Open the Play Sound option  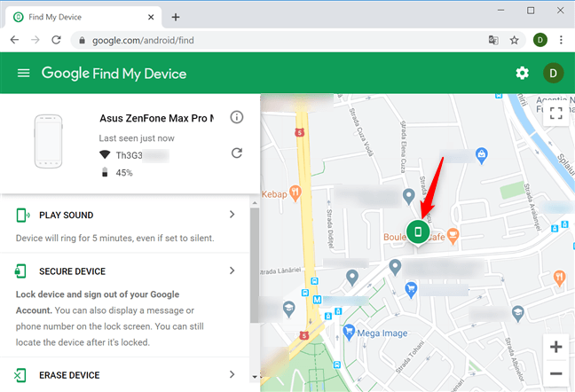[x=125, y=224]
